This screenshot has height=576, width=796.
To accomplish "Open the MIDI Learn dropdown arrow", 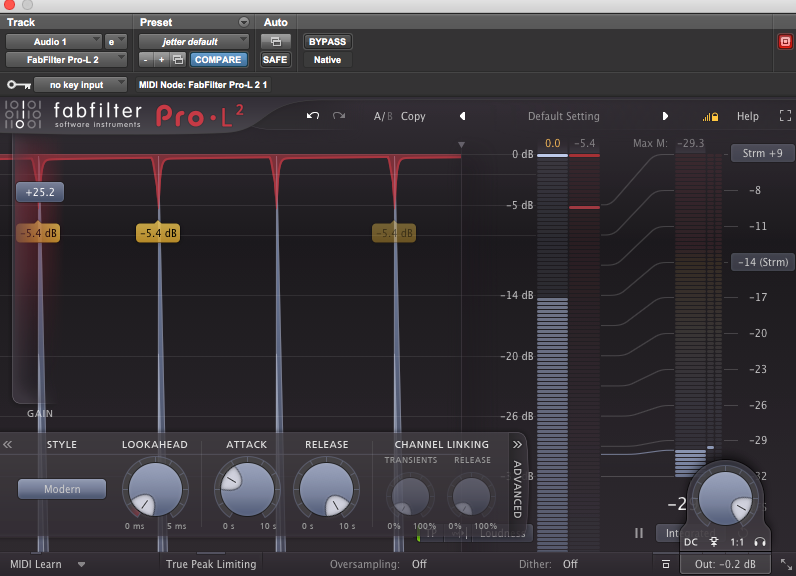I will (81, 564).
